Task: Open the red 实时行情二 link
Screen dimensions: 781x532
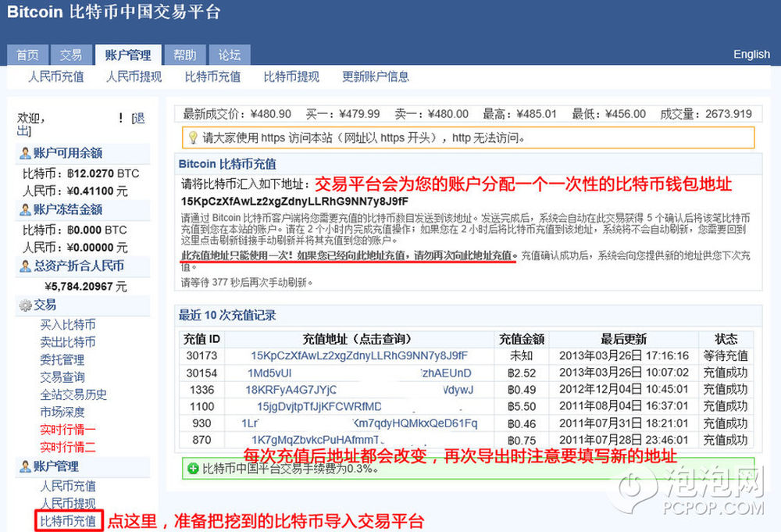Action: tap(68, 447)
